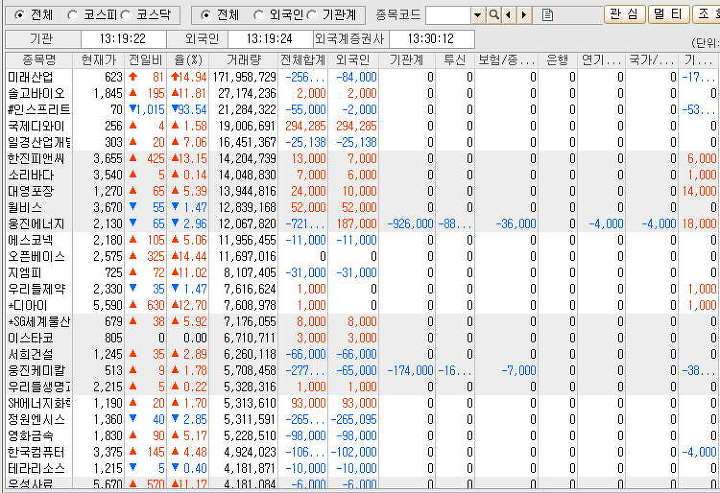Select the 기관계 radio button
The width and height of the screenshot is (720, 493).
click(312, 15)
